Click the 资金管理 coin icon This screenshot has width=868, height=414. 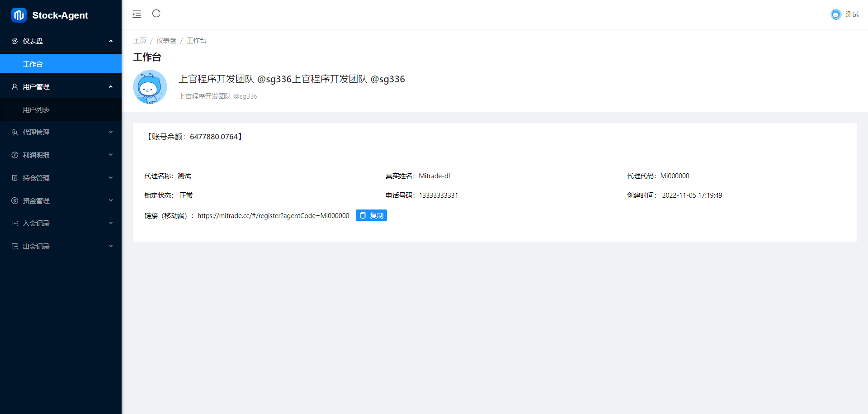(x=14, y=200)
